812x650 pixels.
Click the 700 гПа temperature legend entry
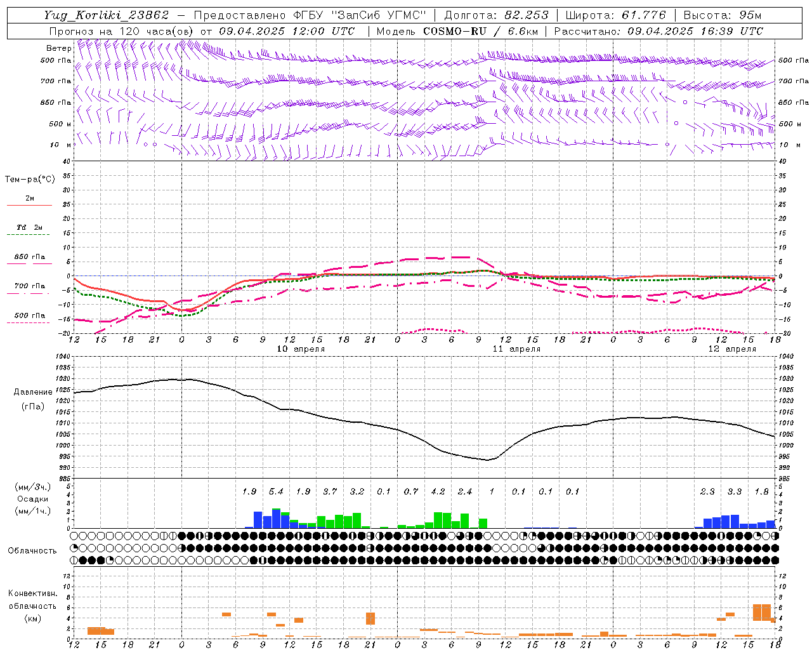[30, 286]
